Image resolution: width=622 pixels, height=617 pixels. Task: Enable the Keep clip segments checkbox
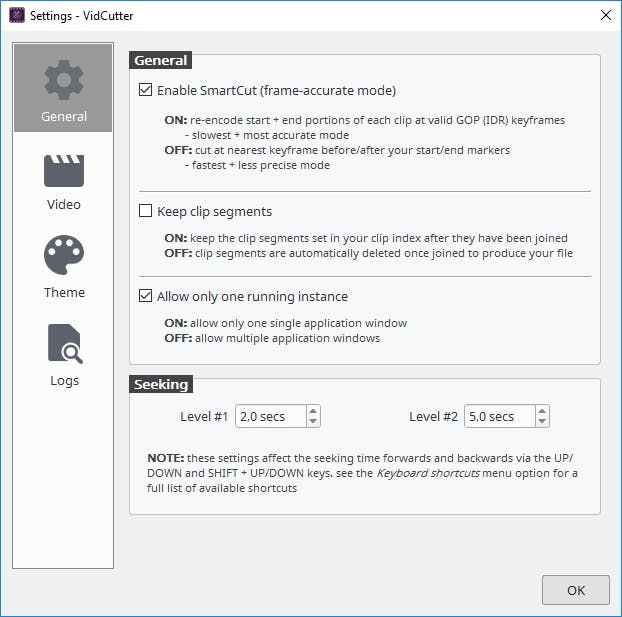[146, 211]
